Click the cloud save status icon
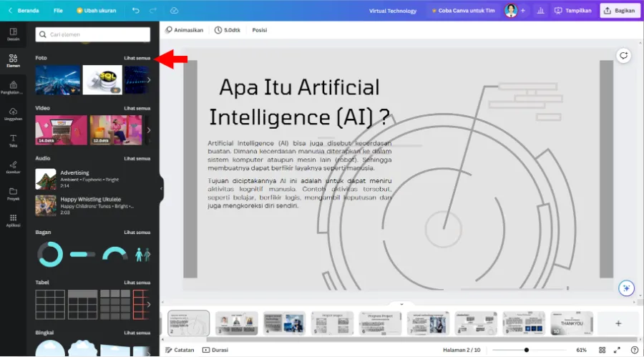This screenshot has height=357, width=644. coord(174,11)
